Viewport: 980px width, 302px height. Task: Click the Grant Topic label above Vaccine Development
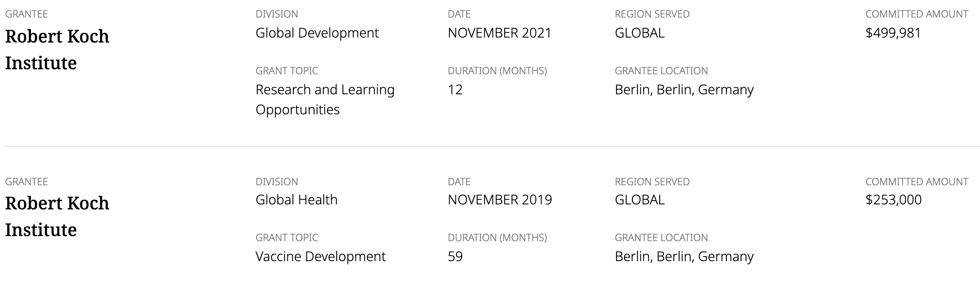(x=287, y=238)
